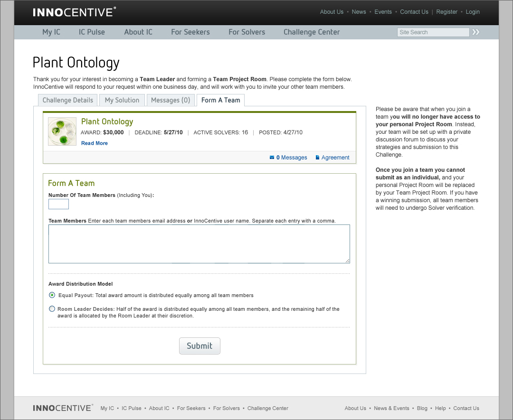513x420 pixels.
Task: Open the Help link in the footer
Action: pyautogui.click(x=440, y=408)
